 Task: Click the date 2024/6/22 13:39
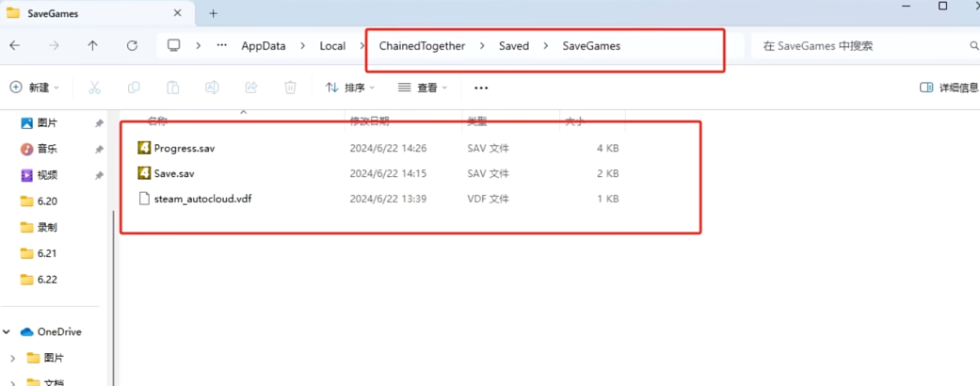(388, 199)
